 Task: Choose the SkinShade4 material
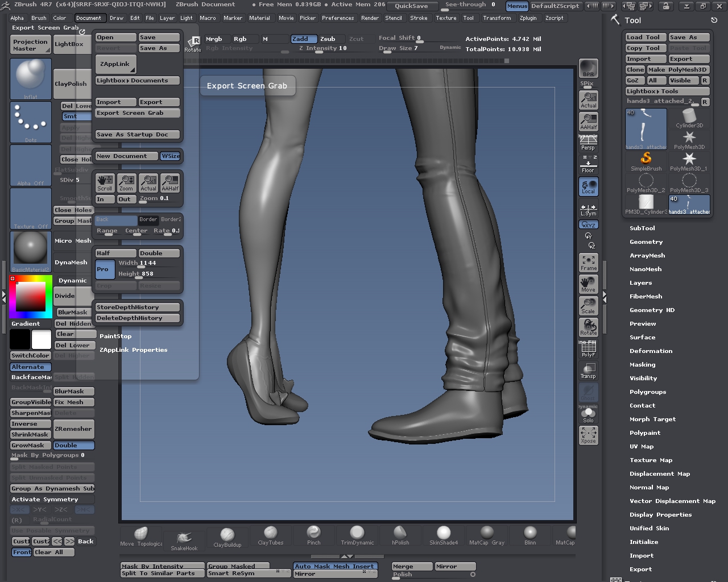tap(444, 535)
